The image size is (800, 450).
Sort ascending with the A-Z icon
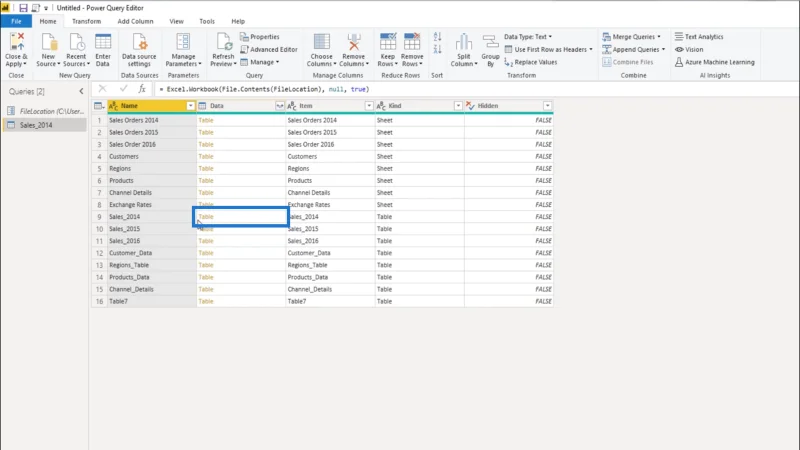(437, 37)
